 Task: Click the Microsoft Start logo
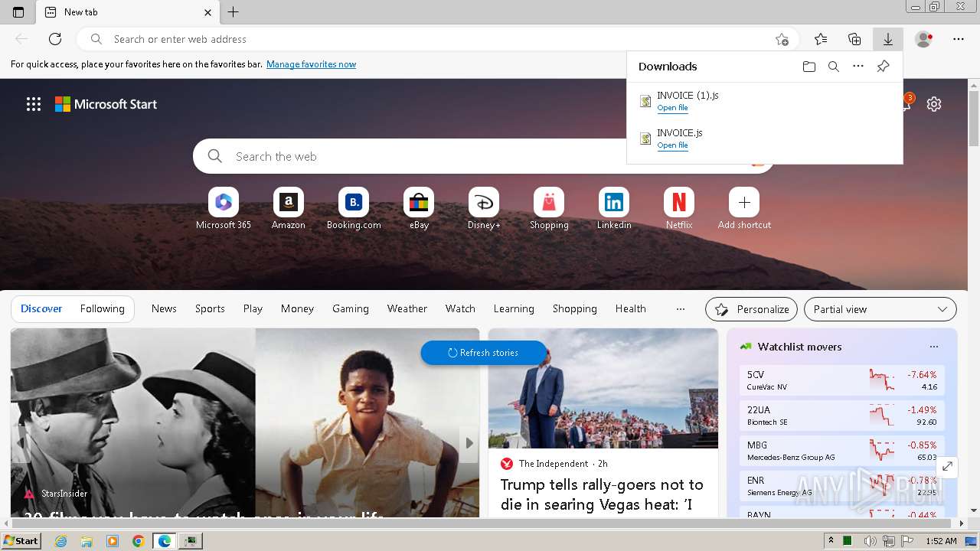[x=106, y=104]
